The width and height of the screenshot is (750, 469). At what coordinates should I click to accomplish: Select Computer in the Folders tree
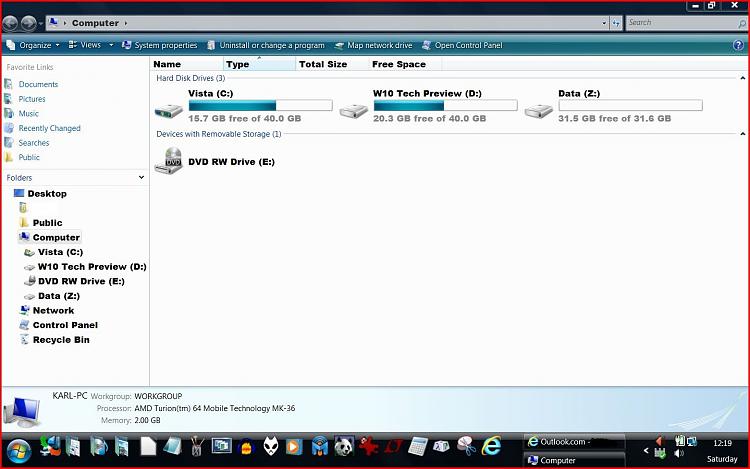tap(56, 237)
